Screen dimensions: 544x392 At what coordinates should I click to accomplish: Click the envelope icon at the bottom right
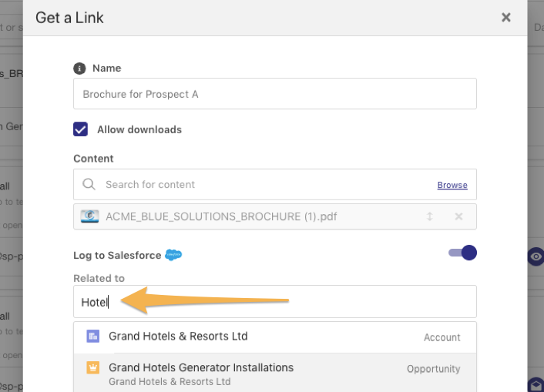tap(536, 384)
